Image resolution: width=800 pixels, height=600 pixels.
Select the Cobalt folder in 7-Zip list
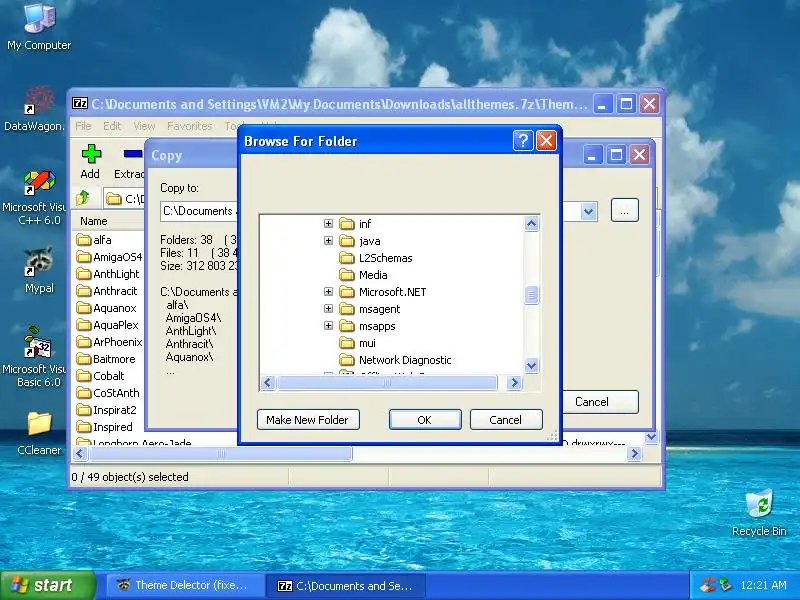coord(101,376)
